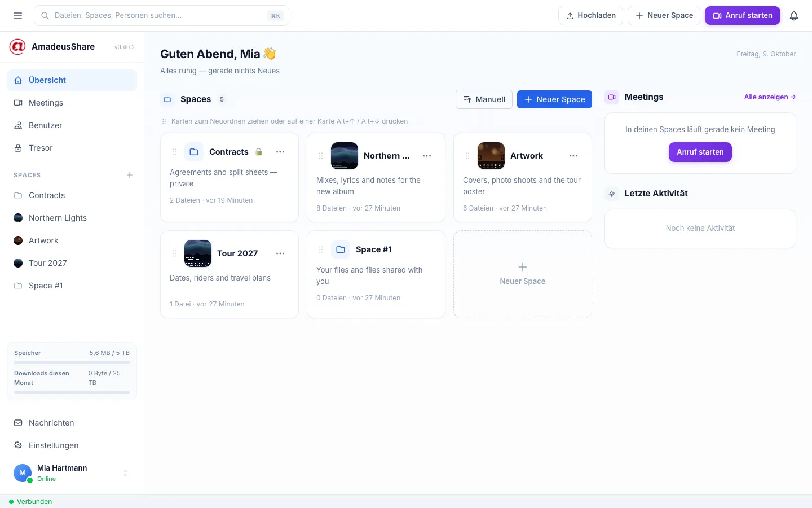Click the Hochladen button
The image size is (812, 508).
[590, 16]
